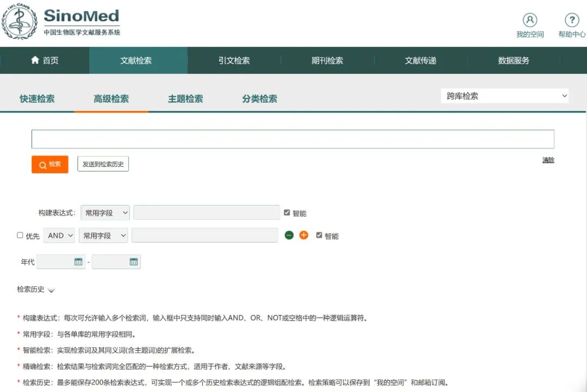Image resolution: width=587 pixels, height=392 pixels.
Task: Click the 发送到检索历史 button
Action: pyautogui.click(x=103, y=164)
